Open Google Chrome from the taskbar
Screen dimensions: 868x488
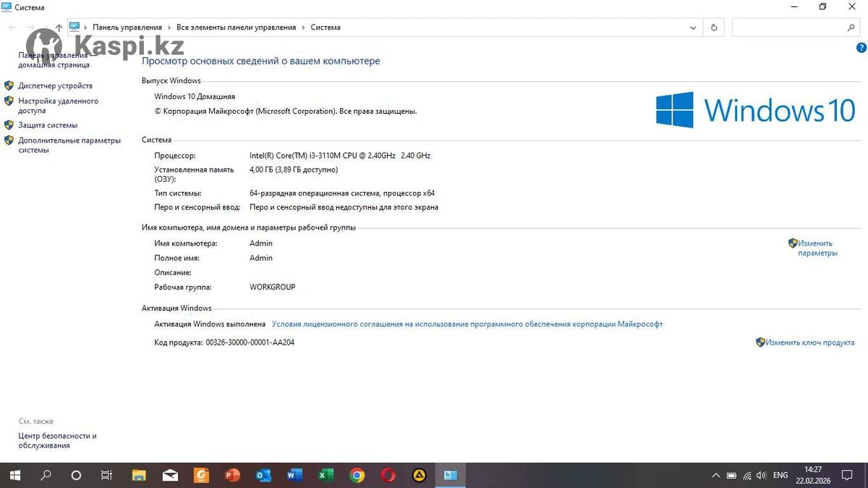point(357,476)
